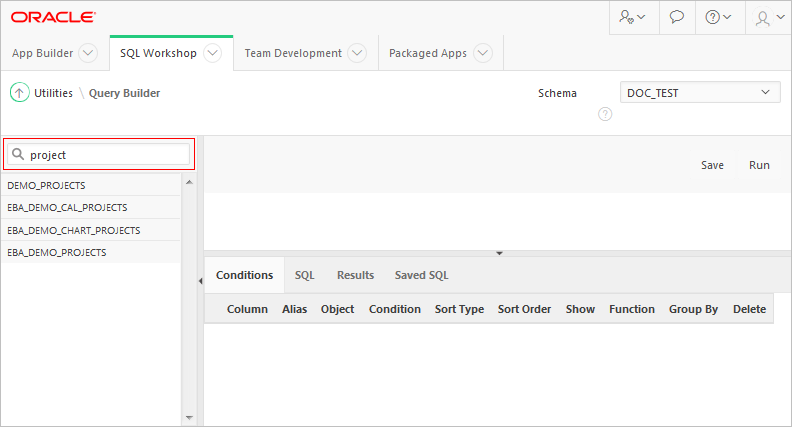Click the Run button

coord(759,165)
